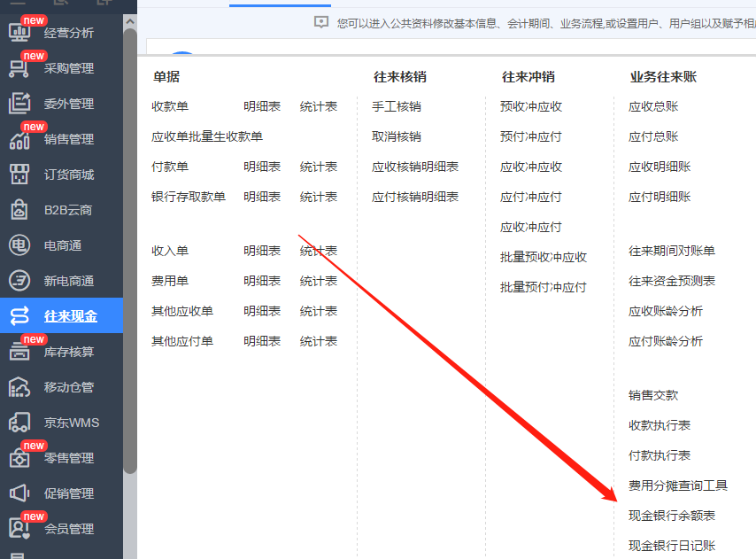The width and height of the screenshot is (756, 559).
Task: Open 明细表 for 收款单
Action: [x=262, y=106]
